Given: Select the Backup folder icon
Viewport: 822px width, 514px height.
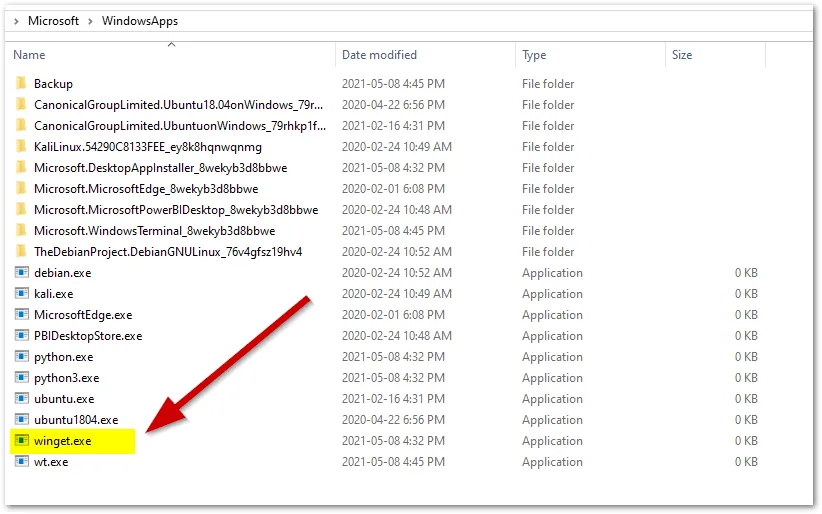Looking at the screenshot, I should pos(21,83).
